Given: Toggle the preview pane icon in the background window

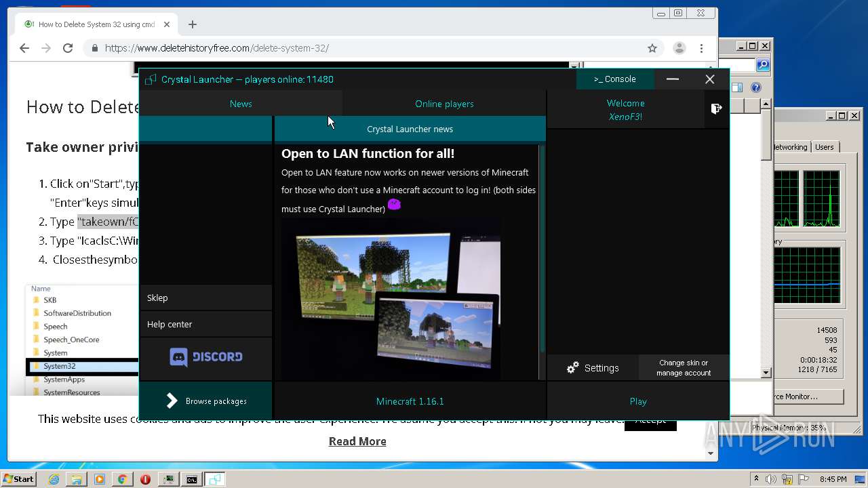Looking at the screenshot, I should point(737,87).
